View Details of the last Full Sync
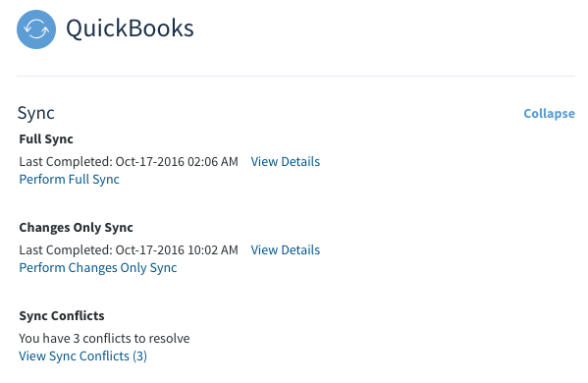 click(286, 162)
